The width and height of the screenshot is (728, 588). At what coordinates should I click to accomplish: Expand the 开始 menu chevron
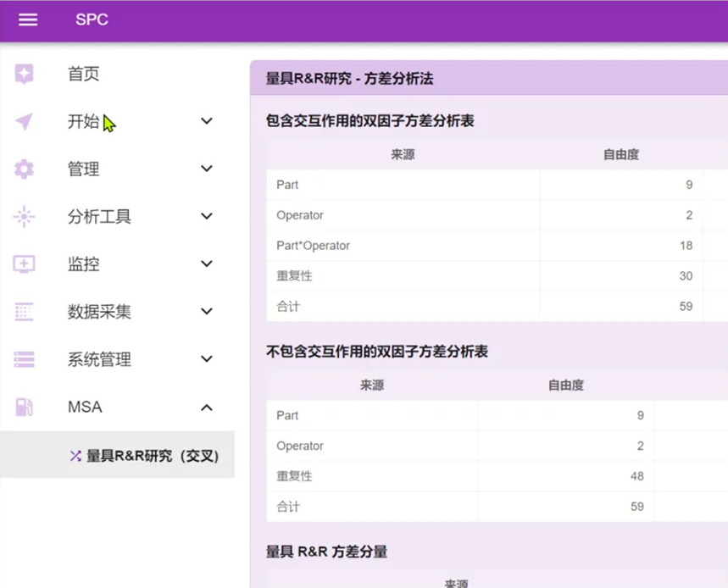207,121
